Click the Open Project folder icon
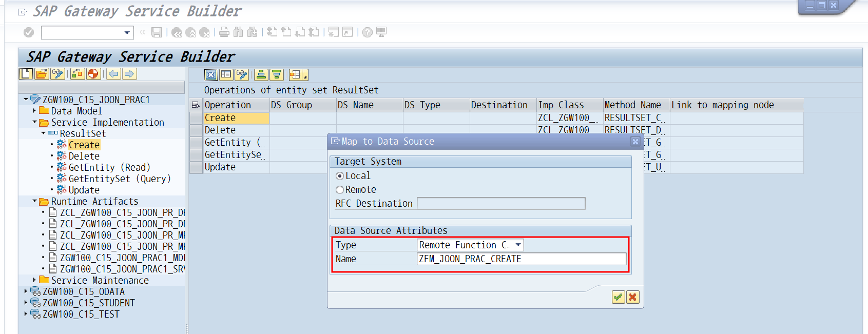 (x=42, y=74)
